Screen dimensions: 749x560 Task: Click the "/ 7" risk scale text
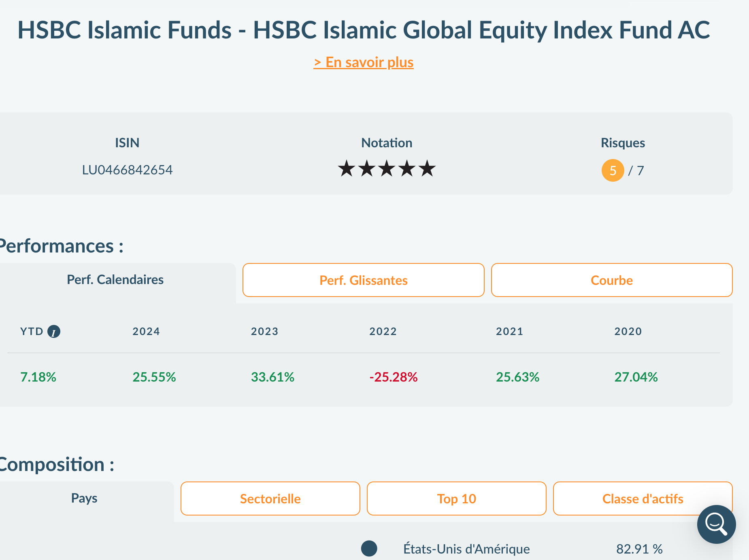click(x=636, y=171)
